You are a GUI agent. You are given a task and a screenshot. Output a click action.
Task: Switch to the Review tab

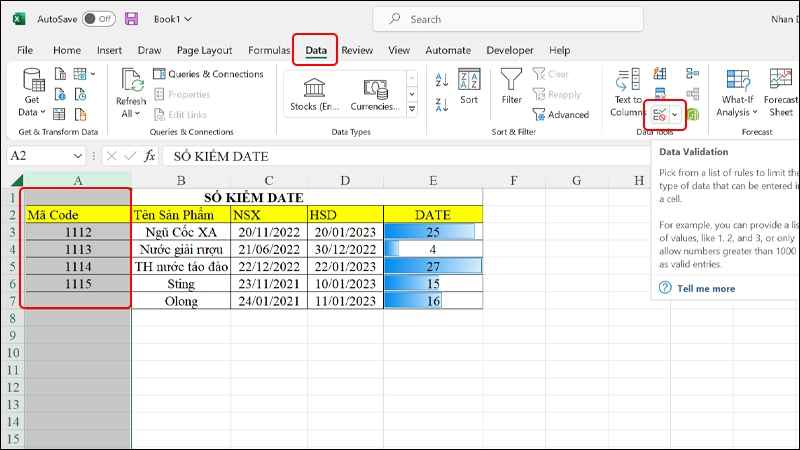357,50
